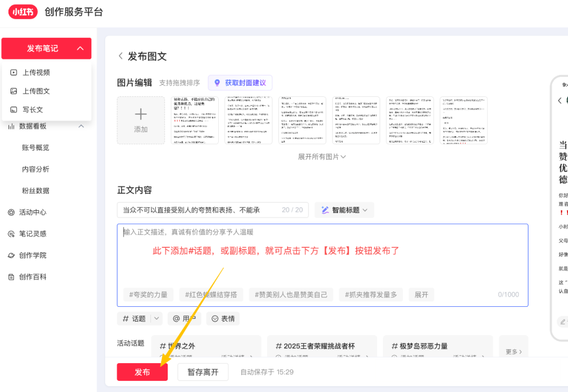Select the sixth image thumbnail
This screenshot has height=392, width=568.
click(x=464, y=120)
